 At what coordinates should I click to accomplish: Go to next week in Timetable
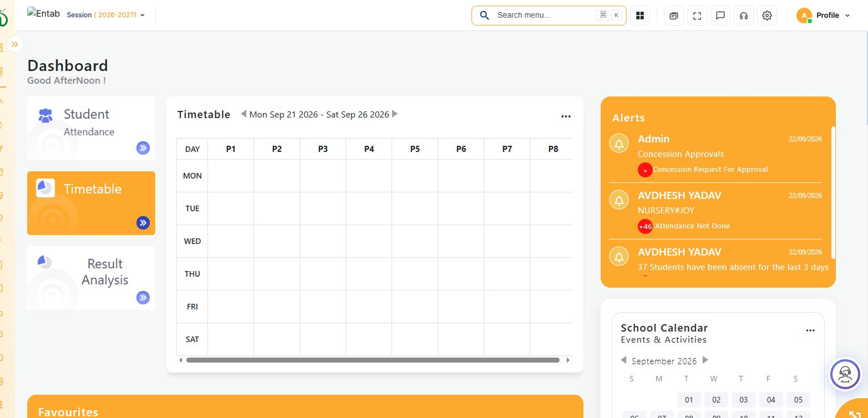click(x=395, y=114)
